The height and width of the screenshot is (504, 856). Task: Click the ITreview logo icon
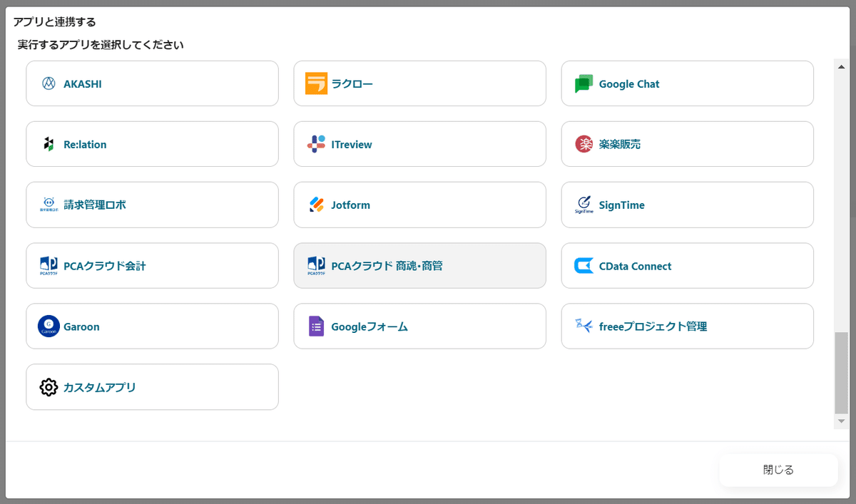coord(316,144)
